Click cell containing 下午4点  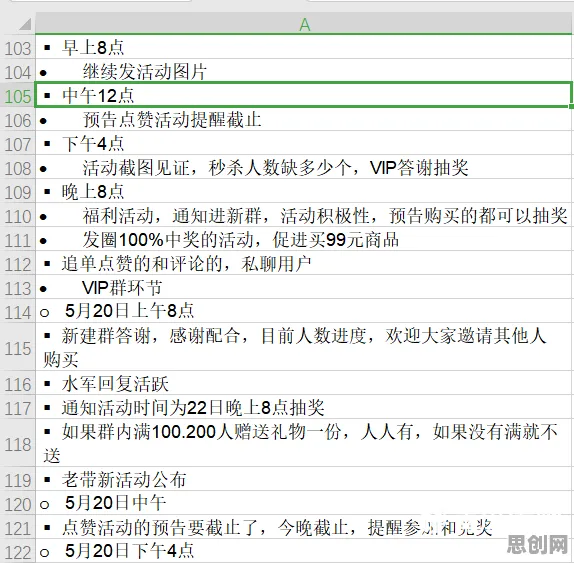(x=303, y=143)
